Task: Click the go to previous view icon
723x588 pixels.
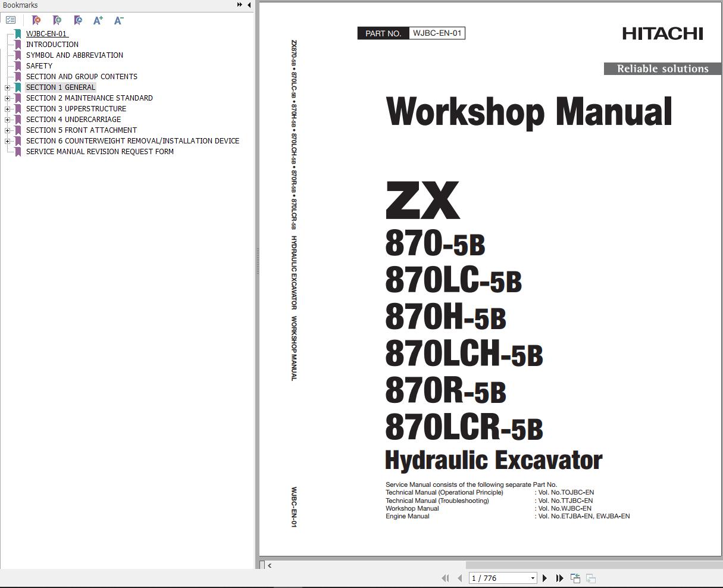Action: (575, 578)
